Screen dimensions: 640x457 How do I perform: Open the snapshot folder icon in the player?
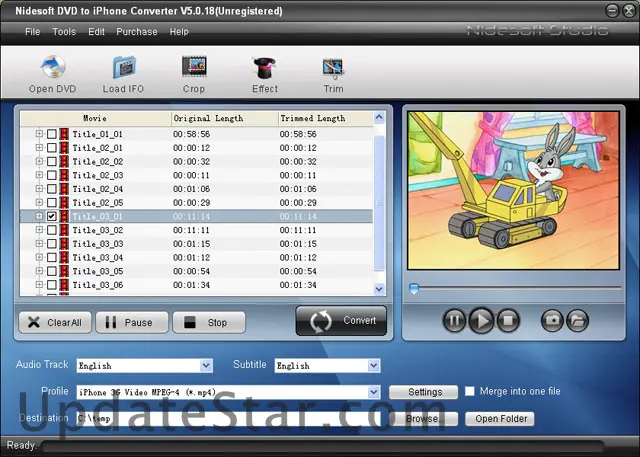point(577,321)
